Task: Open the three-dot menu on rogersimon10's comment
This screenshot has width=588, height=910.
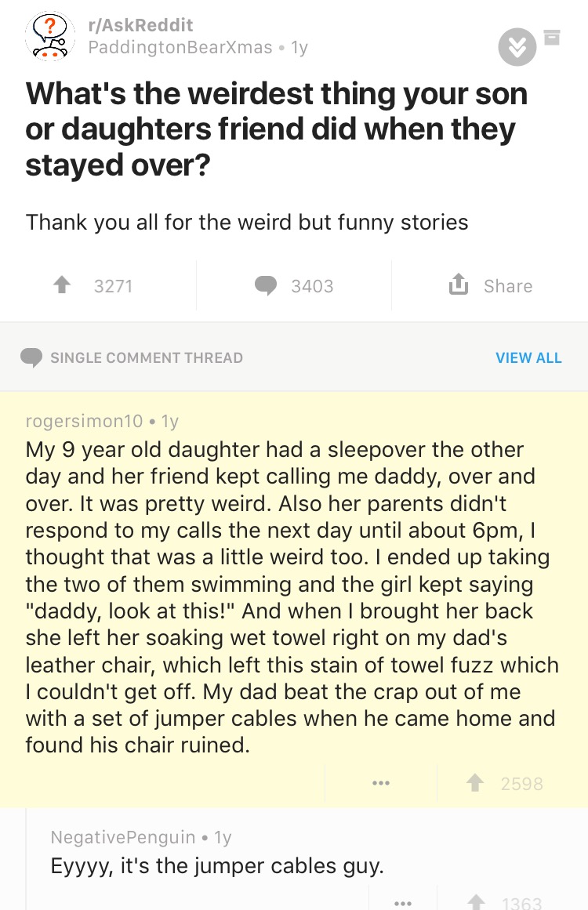Action: [381, 783]
